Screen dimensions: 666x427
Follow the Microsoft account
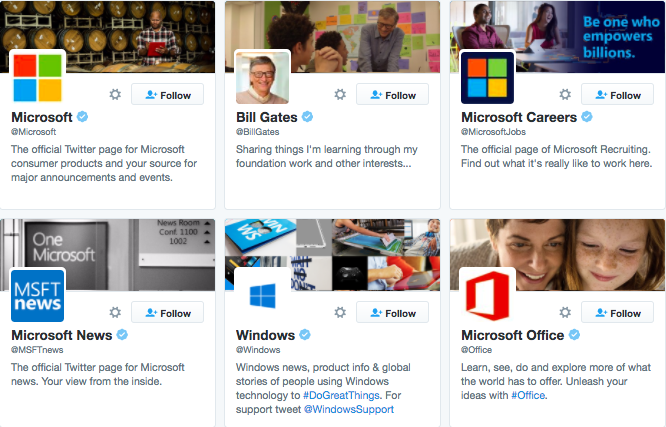tap(167, 94)
